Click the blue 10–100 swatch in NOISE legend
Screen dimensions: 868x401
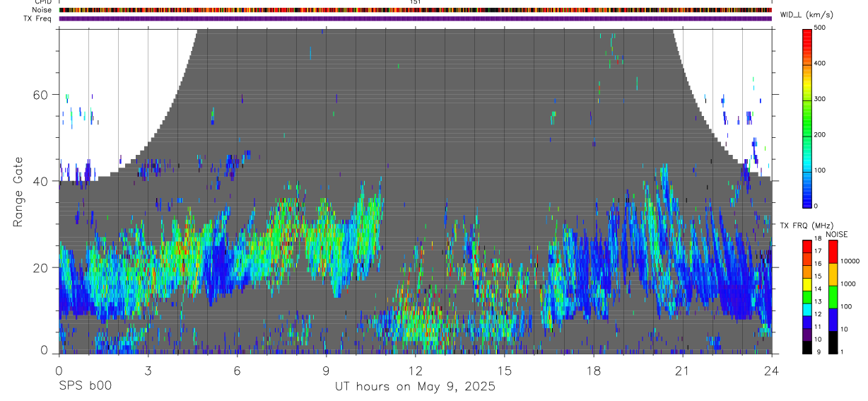point(832,319)
